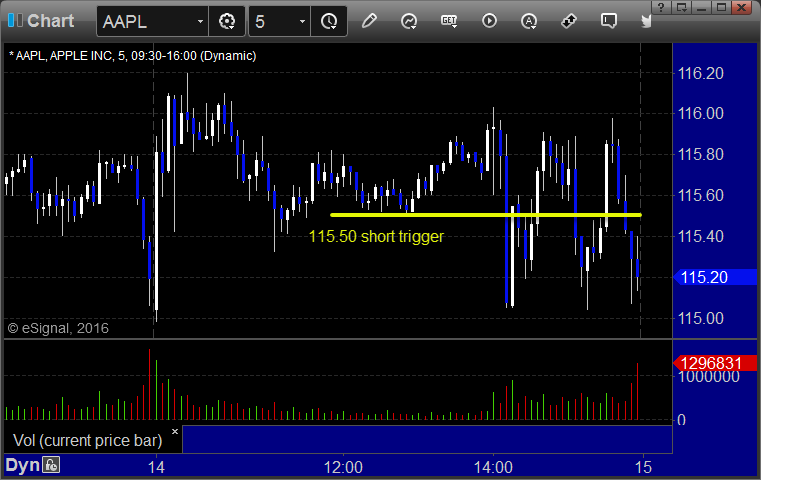Click the 116.00 price axis label
Image resolution: width=794 pixels, height=480 pixels.
[x=701, y=113]
